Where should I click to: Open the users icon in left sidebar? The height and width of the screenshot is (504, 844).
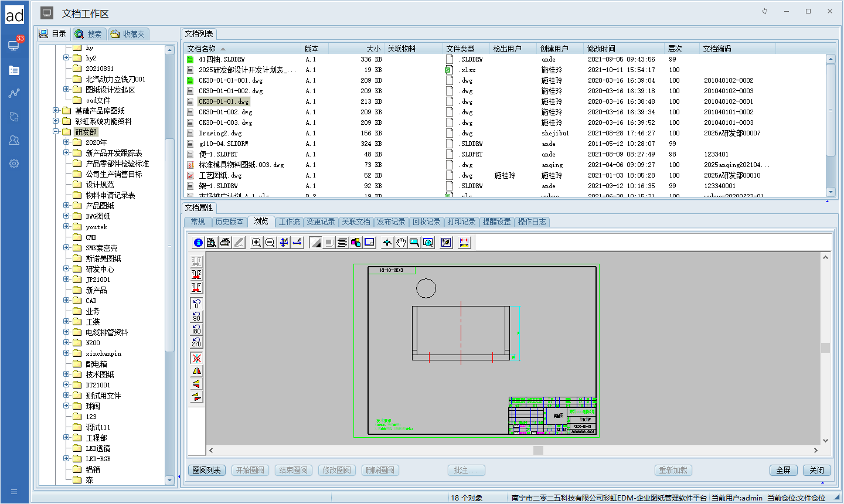pyautogui.click(x=14, y=140)
